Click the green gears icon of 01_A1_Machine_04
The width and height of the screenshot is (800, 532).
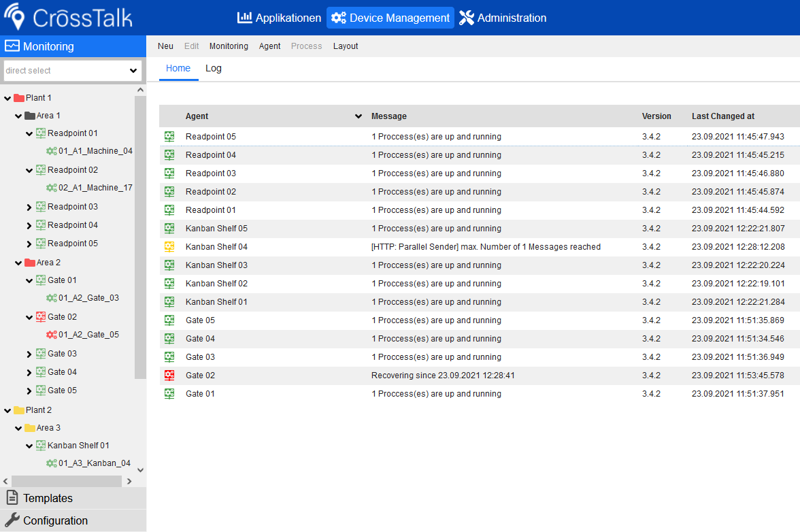[52, 151]
